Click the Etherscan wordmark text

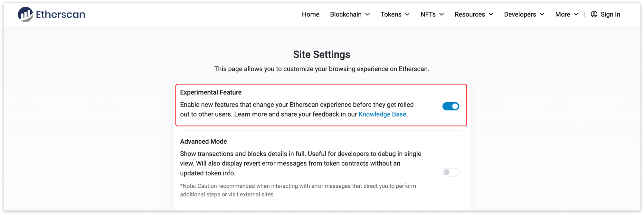[x=61, y=14]
